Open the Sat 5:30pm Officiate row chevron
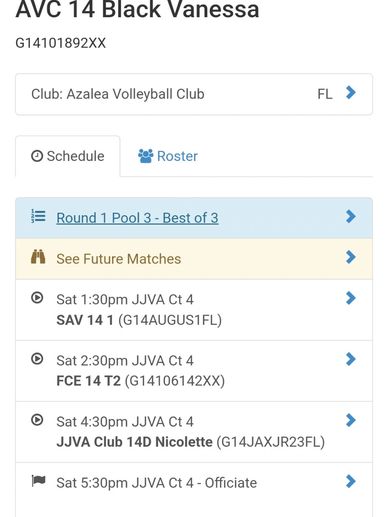388x517 pixels. 351,481
